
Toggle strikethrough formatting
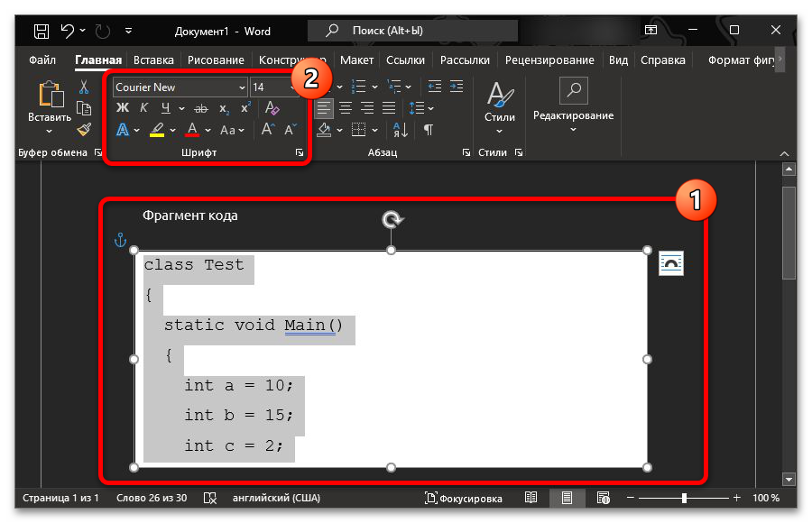(x=201, y=108)
